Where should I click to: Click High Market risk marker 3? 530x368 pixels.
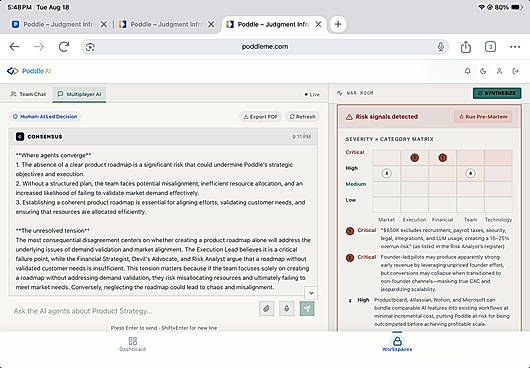click(386, 173)
